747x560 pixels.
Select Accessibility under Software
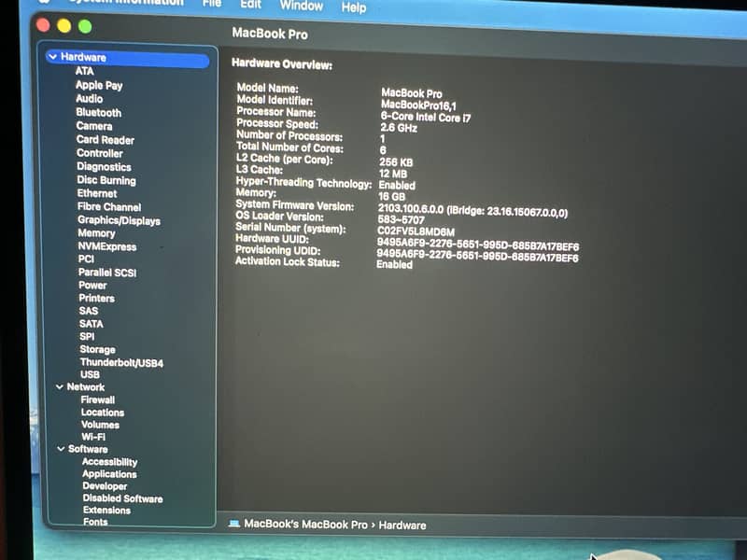pos(109,462)
